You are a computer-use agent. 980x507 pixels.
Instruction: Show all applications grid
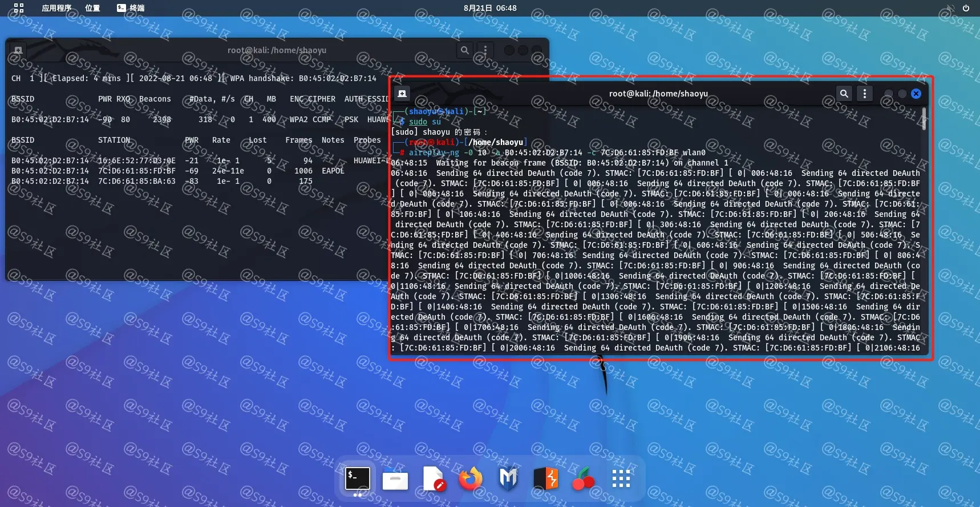coord(621,478)
